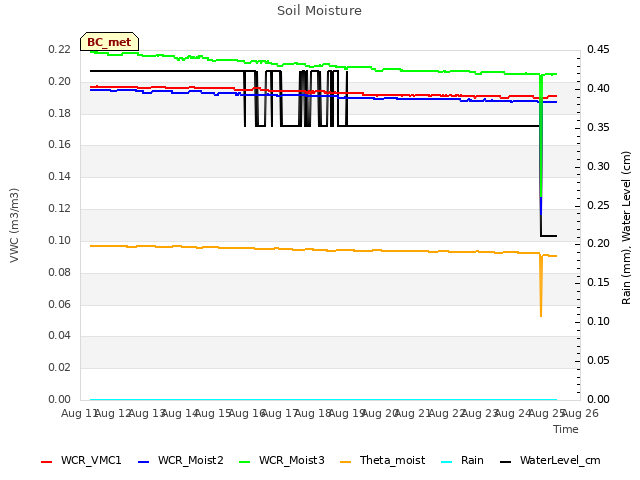The width and height of the screenshot is (640, 480).
Task: Click the 0.20 right axis tick
Action: pos(598,244)
